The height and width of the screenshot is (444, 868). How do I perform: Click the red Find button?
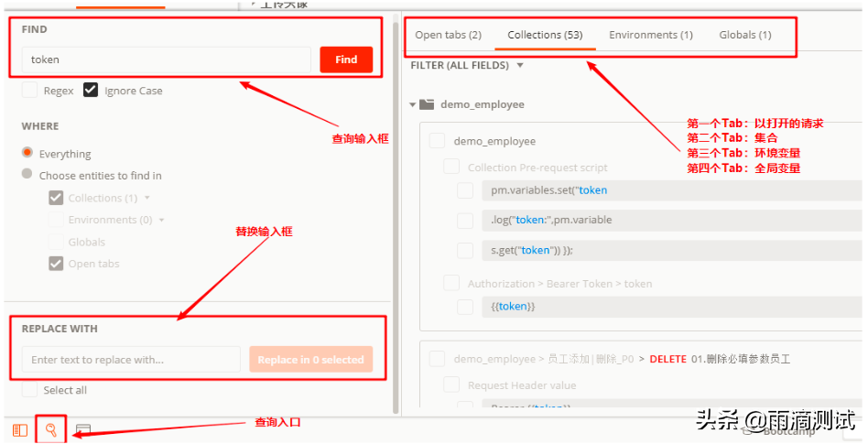(346, 60)
